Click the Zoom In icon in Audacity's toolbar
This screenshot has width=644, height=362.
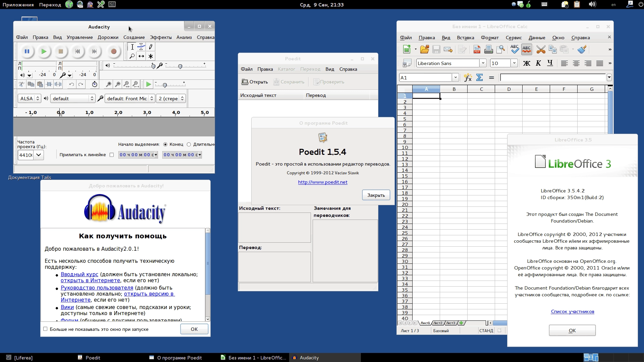pyautogui.click(x=108, y=84)
